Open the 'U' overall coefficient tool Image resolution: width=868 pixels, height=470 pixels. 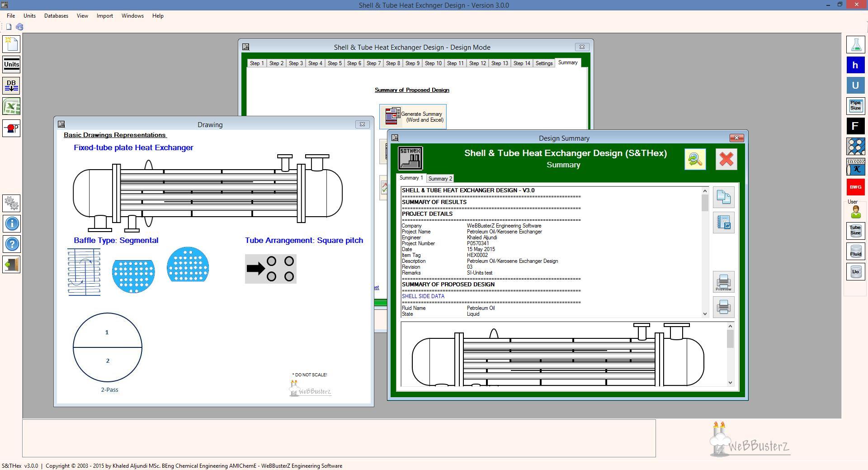855,85
